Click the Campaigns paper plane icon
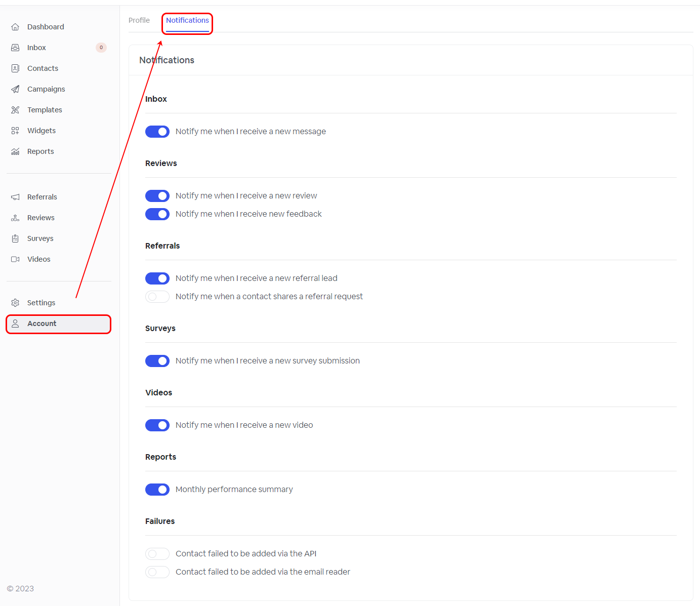The image size is (700, 606). pos(15,89)
